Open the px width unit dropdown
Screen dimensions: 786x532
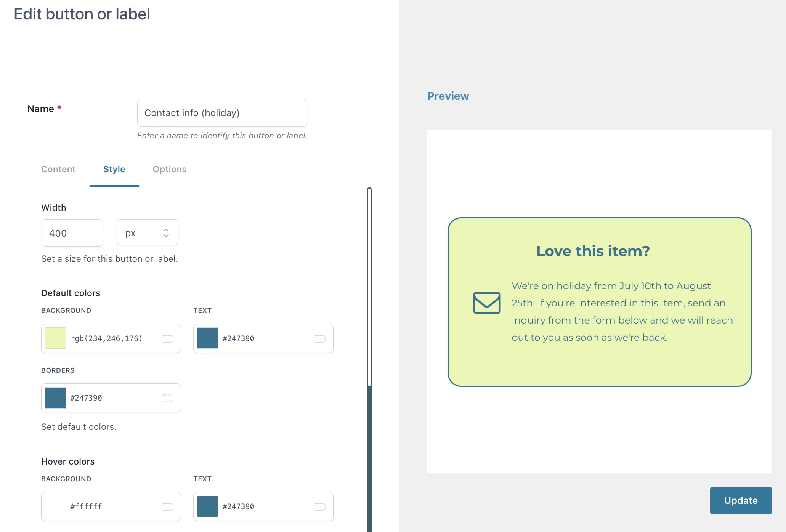(147, 233)
